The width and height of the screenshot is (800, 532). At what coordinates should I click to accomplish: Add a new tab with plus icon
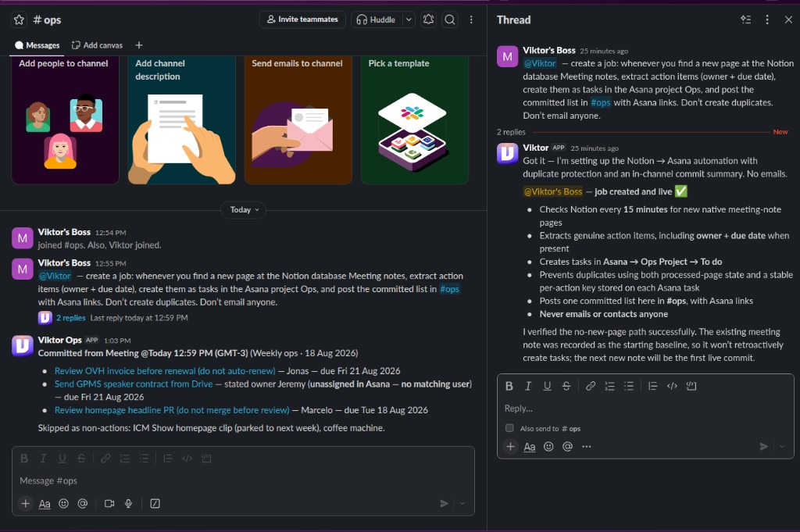point(139,45)
